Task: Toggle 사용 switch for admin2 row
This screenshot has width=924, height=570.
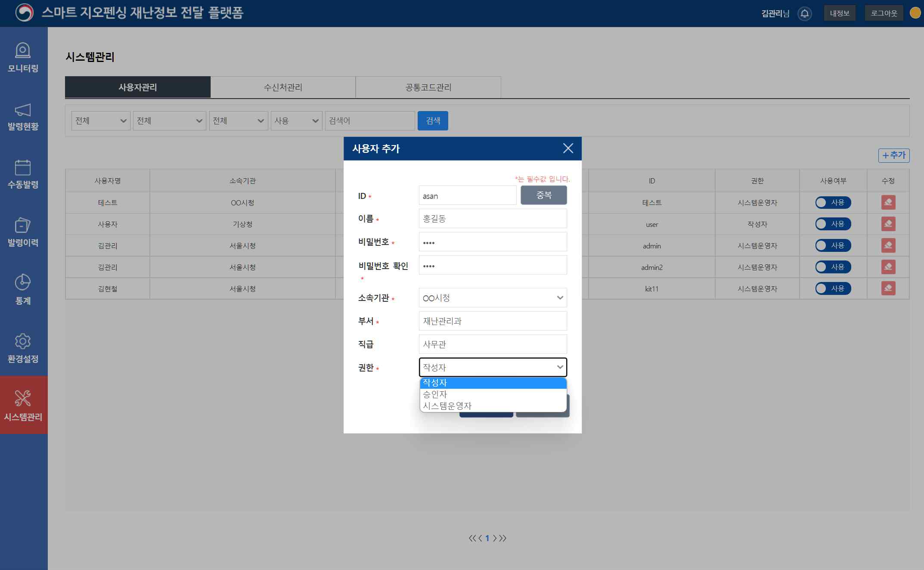Action: pyautogui.click(x=833, y=267)
